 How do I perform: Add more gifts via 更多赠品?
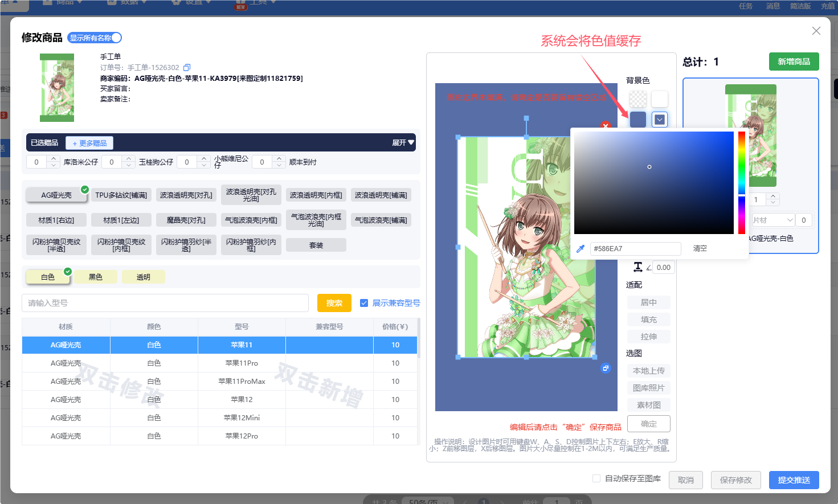pyautogui.click(x=89, y=143)
